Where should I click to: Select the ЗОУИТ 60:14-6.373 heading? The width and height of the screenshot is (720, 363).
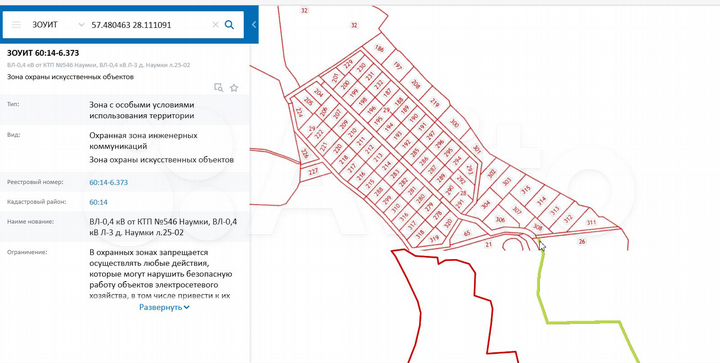[x=43, y=53]
